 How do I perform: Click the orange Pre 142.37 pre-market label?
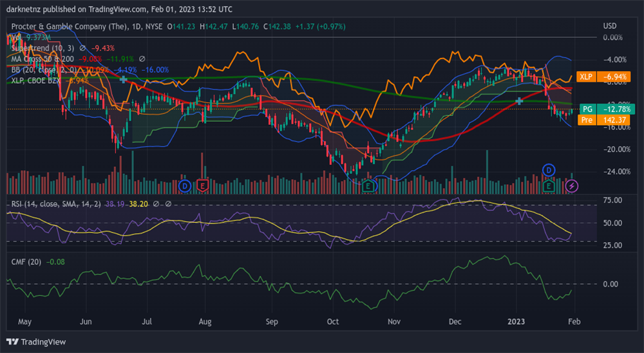(x=587, y=120)
